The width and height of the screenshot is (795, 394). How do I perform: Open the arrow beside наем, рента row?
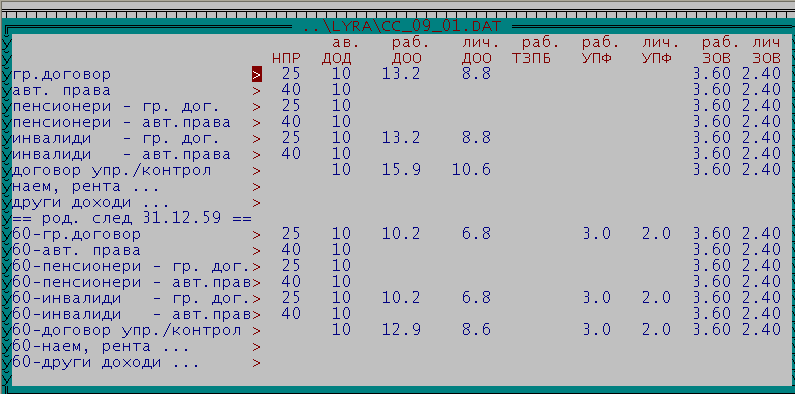(x=257, y=187)
